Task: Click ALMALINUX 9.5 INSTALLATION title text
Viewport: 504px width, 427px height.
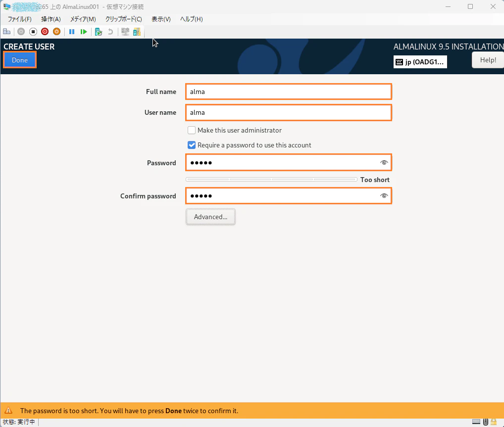Action: (x=449, y=47)
